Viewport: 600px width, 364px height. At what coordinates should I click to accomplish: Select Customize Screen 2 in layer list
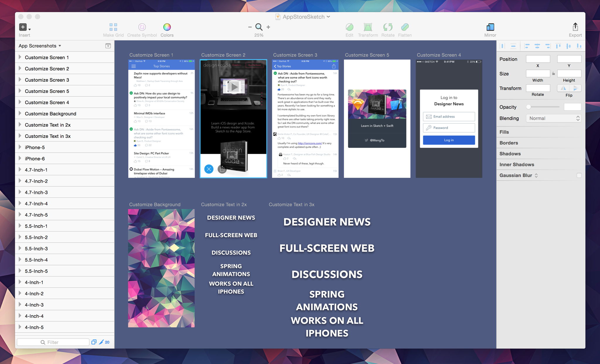pyautogui.click(x=65, y=69)
